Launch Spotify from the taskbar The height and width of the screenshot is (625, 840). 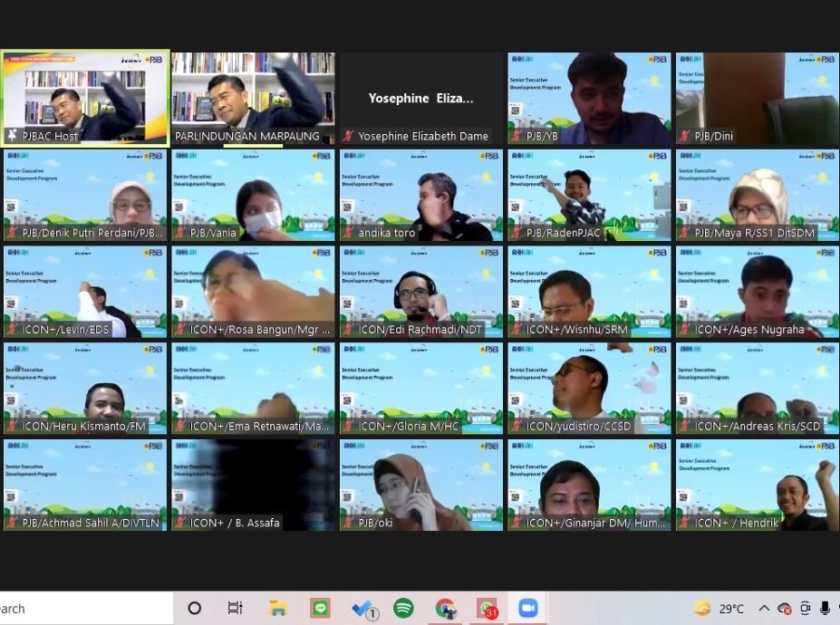click(x=403, y=608)
